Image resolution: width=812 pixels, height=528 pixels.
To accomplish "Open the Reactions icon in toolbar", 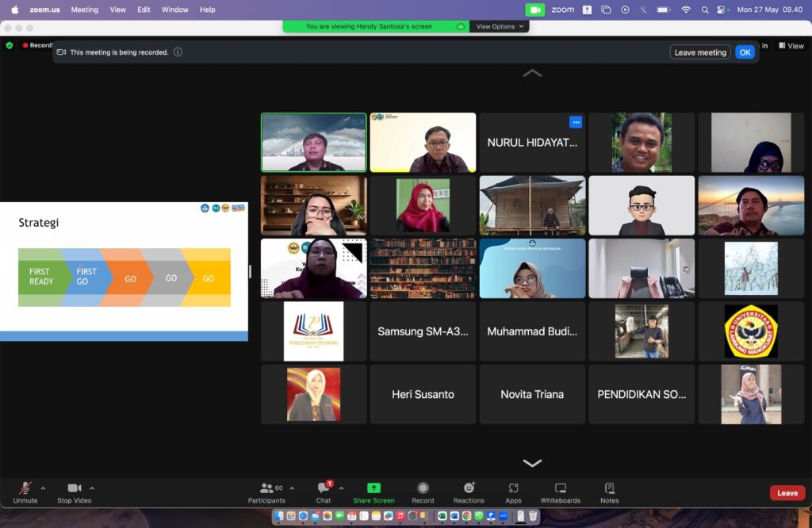I will [x=469, y=488].
